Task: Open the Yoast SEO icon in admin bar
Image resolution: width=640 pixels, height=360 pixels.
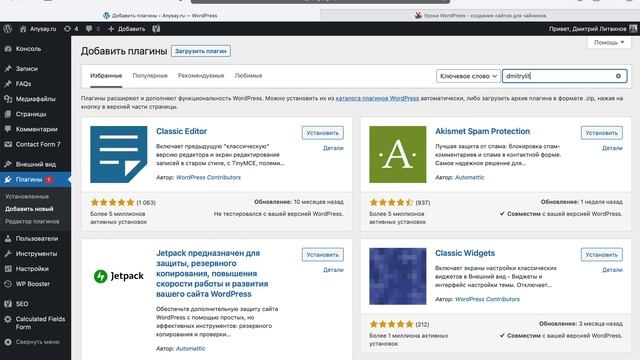Action: point(156,29)
